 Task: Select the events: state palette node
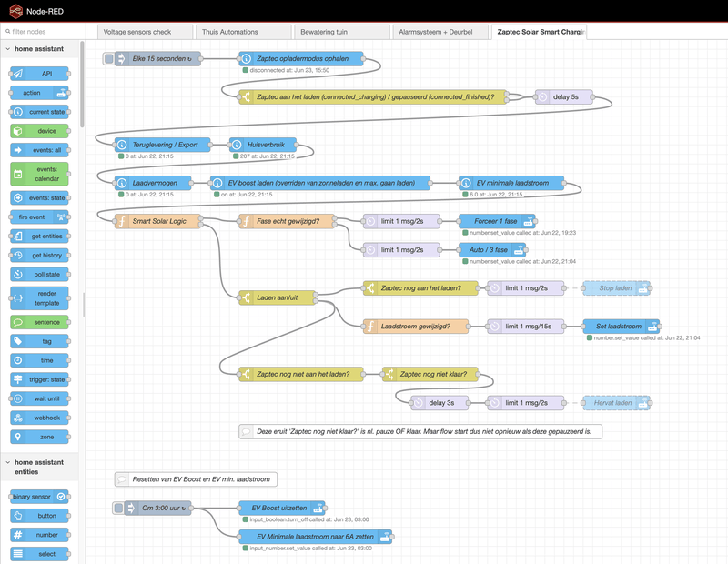point(39,197)
